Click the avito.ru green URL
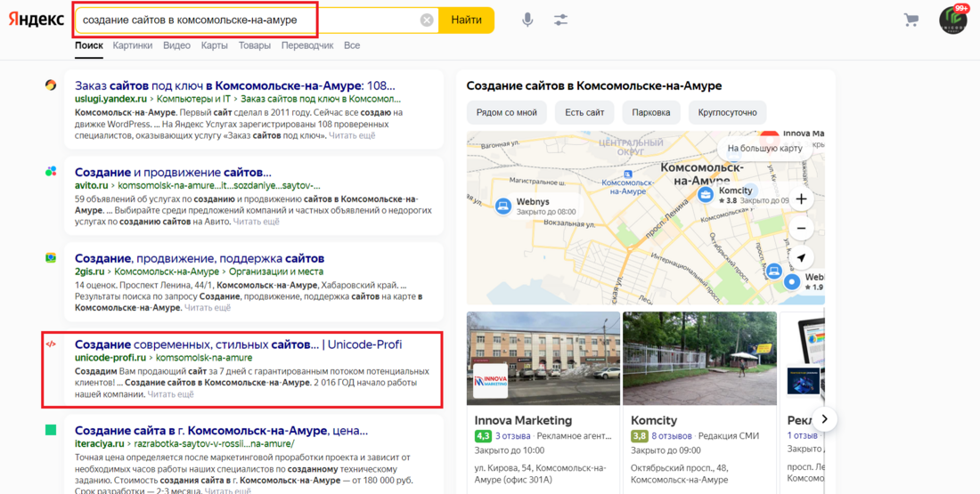Screen dimensions: 980x494 [x=91, y=185]
